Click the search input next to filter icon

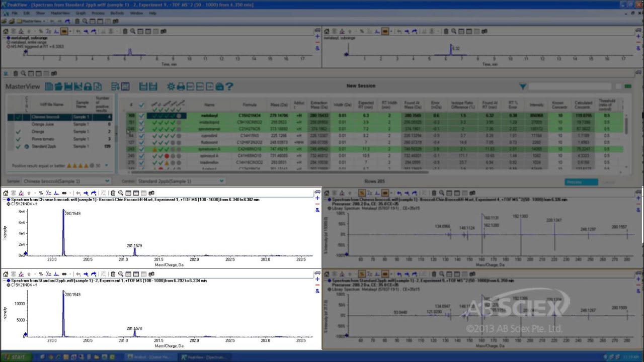tap(571, 86)
